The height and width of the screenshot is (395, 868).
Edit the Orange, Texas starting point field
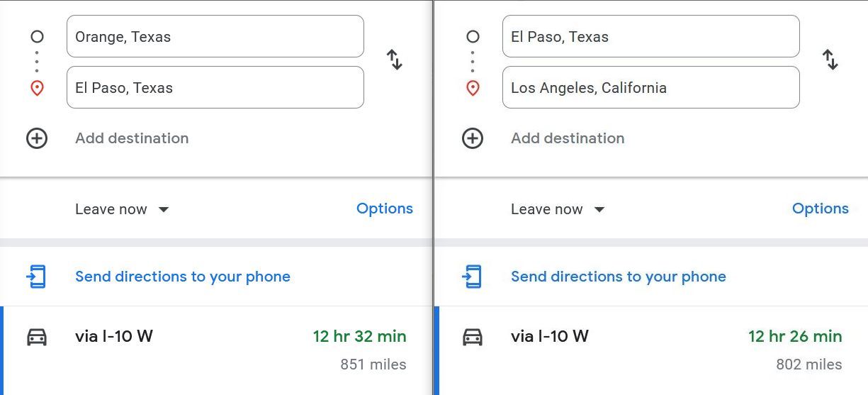[215, 36]
